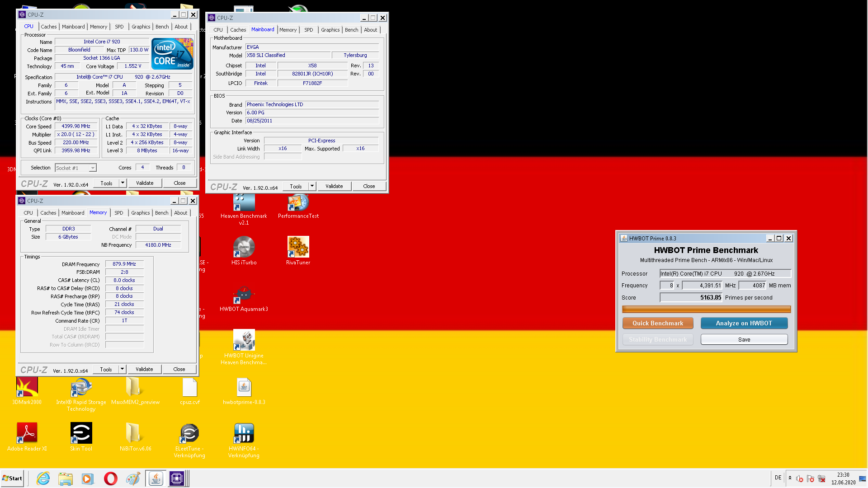Open Windows Media Player taskbar icon
Screen dimensions: 868x488
(88, 479)
